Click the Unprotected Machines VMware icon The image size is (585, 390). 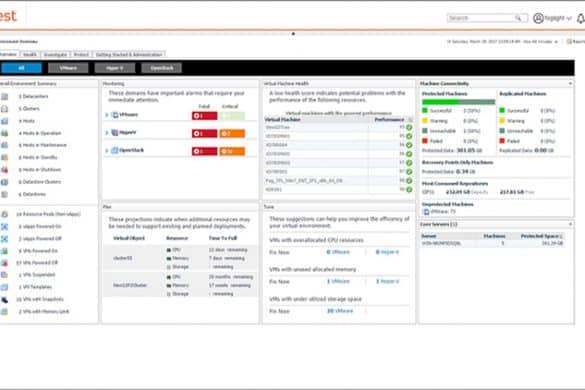[426, 212]
